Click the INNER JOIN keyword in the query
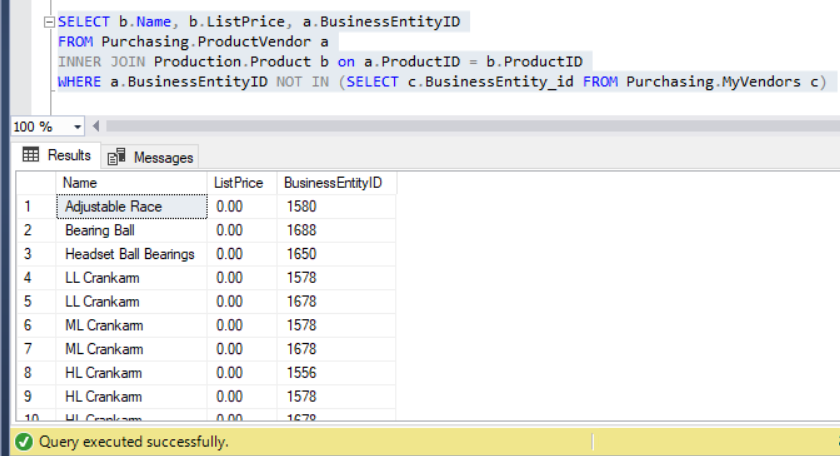 coord(101,62)
